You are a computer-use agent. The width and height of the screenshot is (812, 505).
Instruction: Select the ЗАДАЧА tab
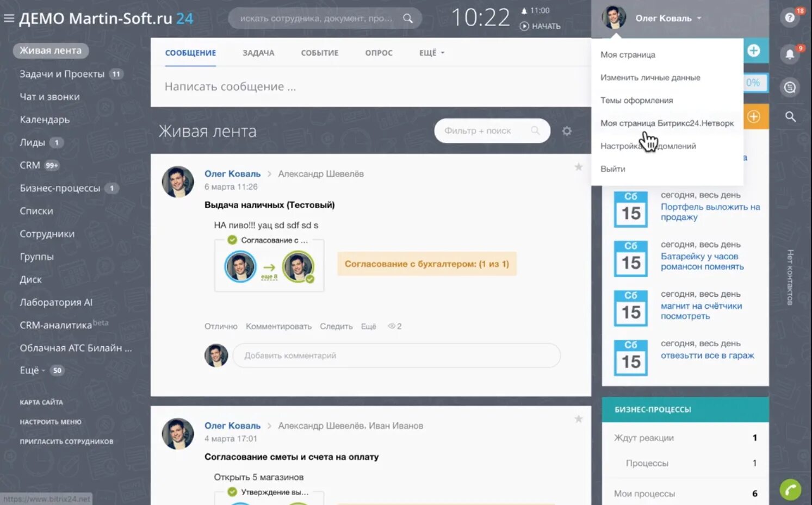258,53
